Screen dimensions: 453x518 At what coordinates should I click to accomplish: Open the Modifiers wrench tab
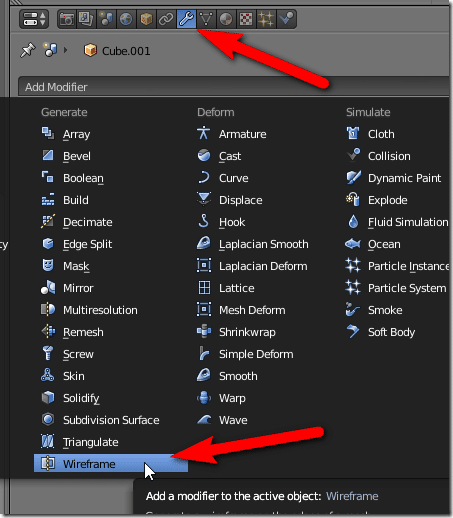click(x=186, y=19)
